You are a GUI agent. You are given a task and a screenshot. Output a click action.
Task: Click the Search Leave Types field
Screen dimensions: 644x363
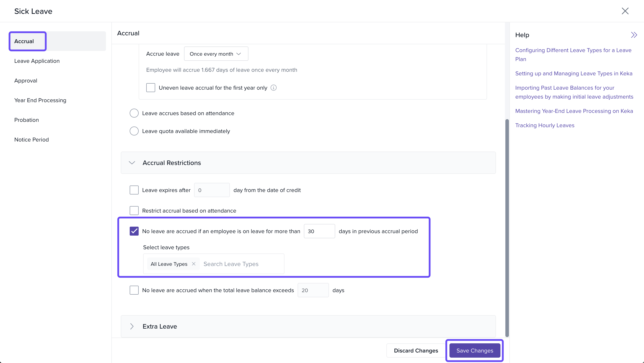[240, 264]
